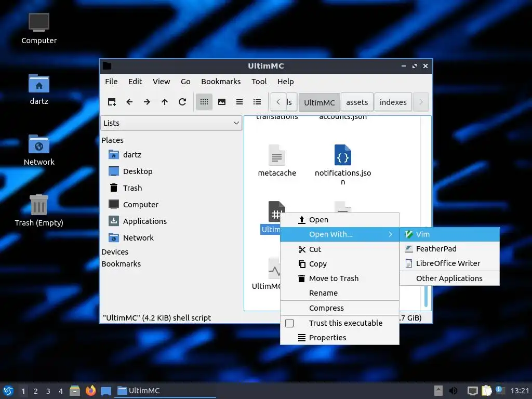Tick the Trust this executable checkbox
Screen dimensions: 532x399
289,323
